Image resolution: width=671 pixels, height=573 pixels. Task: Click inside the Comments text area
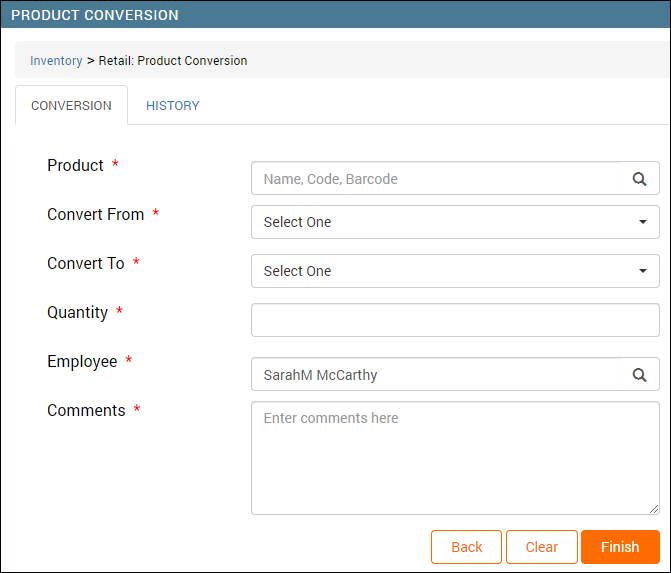click(455, 458)
